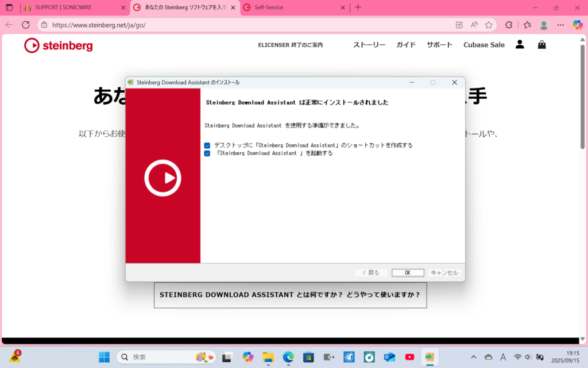This screenshot has width=588, height=368.
Task: Click the Steinberg logo in site header
Action: pyautogui.click(x=58, y=45)
